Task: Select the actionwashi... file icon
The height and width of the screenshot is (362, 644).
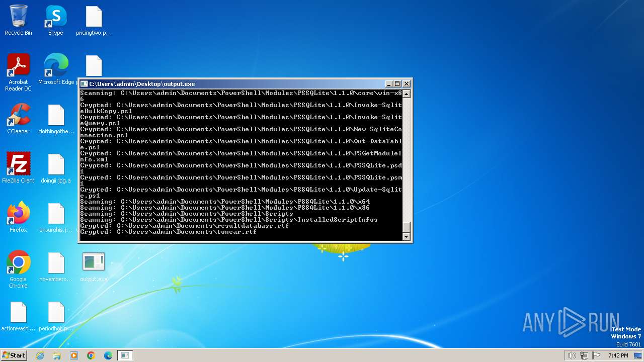Action: [18, 316]
